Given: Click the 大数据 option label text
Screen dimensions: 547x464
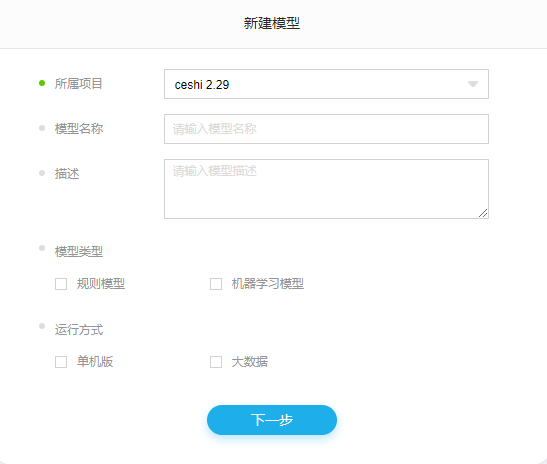Looking at the screenshot, I should pyautogui.click(x=250, y=362).
